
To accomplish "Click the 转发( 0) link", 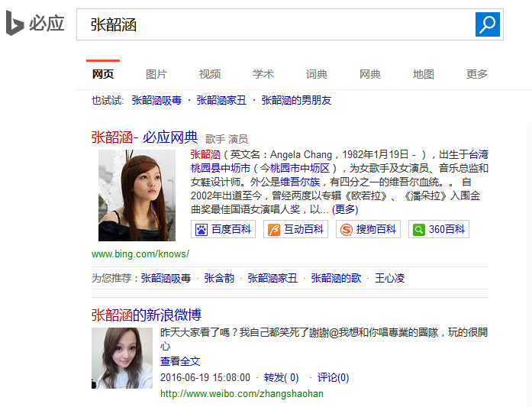I will (281, 377).
